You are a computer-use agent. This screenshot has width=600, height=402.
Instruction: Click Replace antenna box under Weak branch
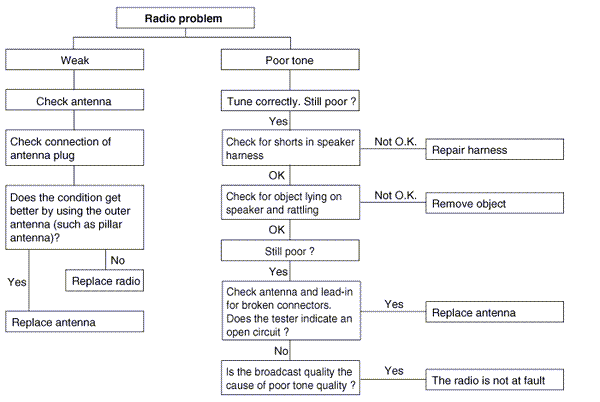coord(76,321)
